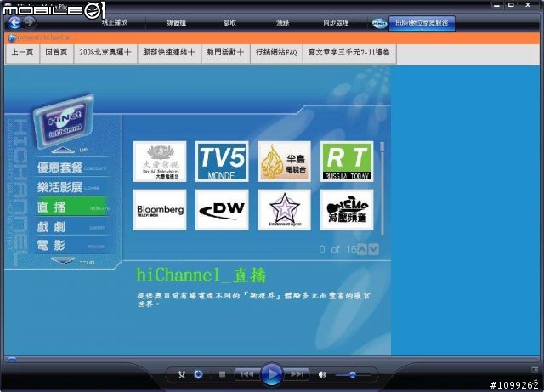Open the 7-11 gift voucher article promotion link
Screen dimensions: 544x392
click(349, 53)
